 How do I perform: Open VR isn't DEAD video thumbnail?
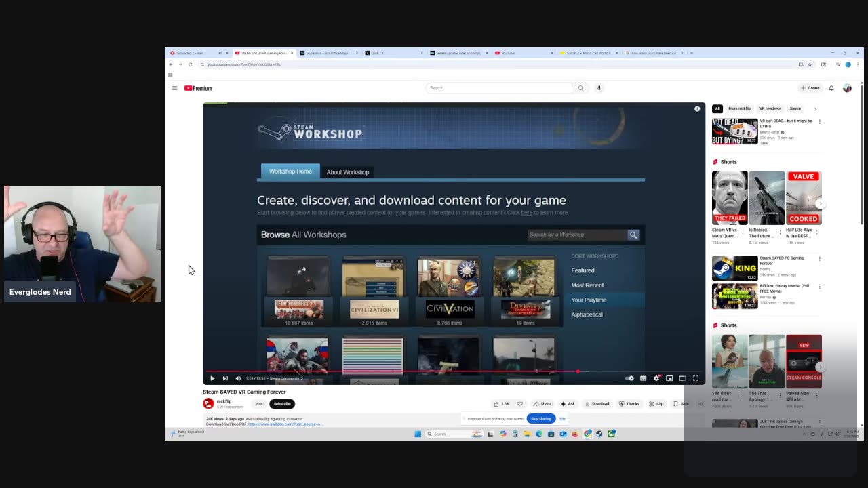pos(734,131)
